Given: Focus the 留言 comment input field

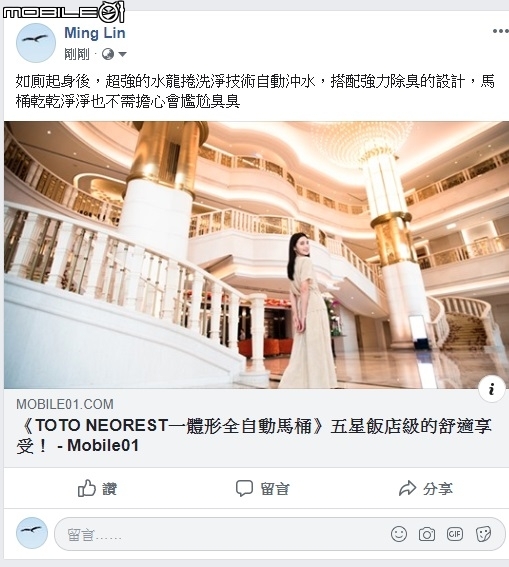Looking at the screenshot, I should (279, 534).
